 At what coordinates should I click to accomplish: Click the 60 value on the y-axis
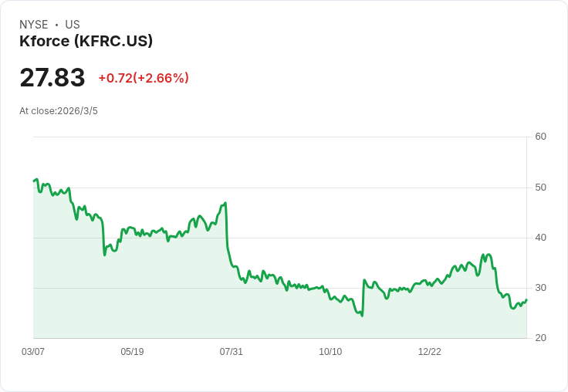tap(540, 137)
